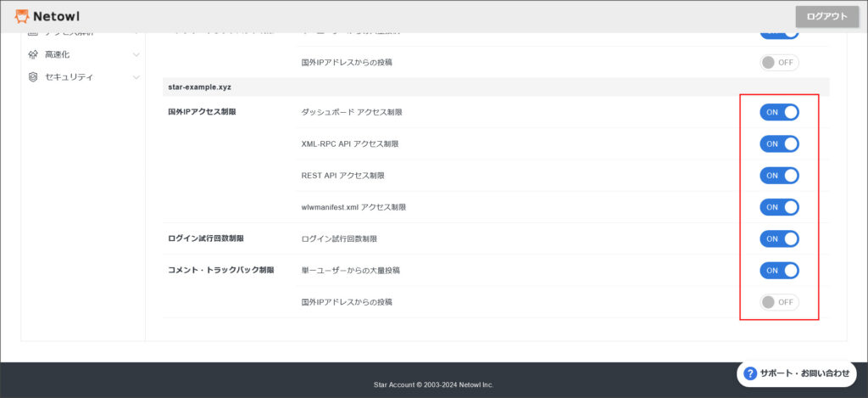Disable REST API アクセス制限 switch

click(779, 175)
